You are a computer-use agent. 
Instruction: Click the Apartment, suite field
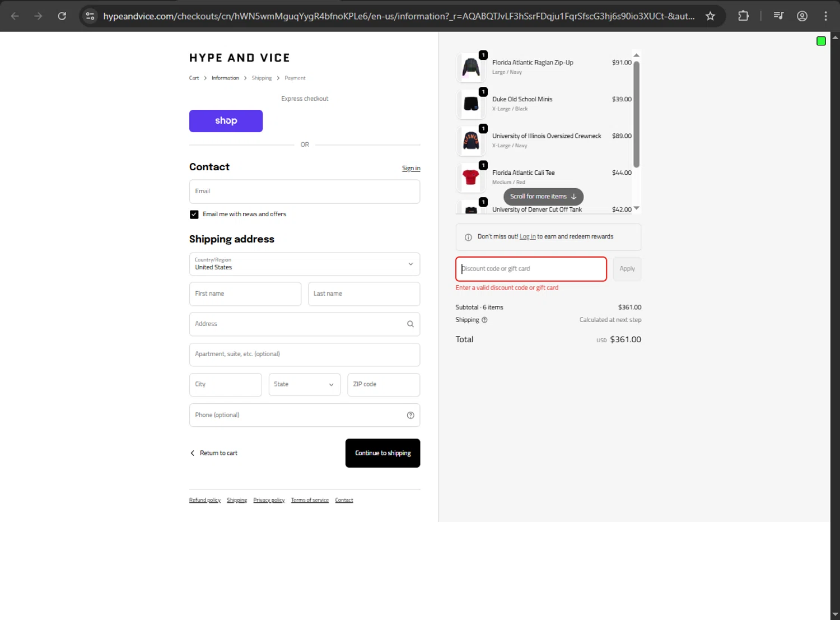click(x=305, y=355)
